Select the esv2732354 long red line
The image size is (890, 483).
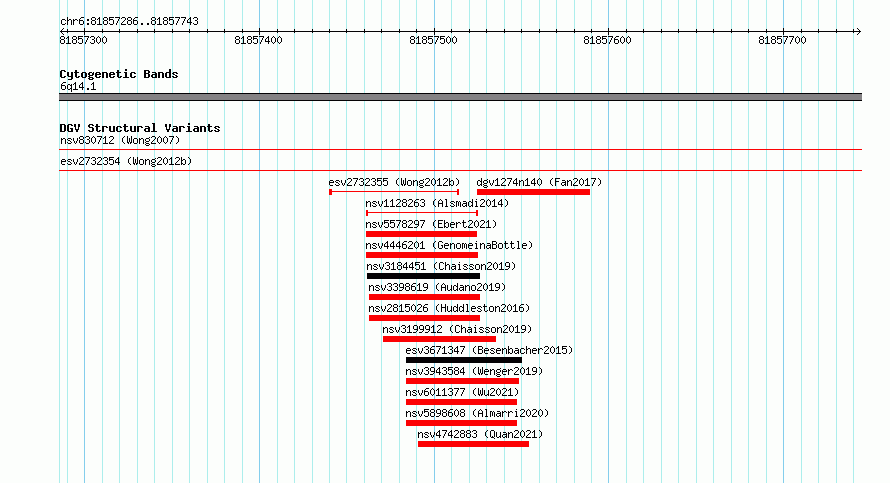click(x=460, y=171)
